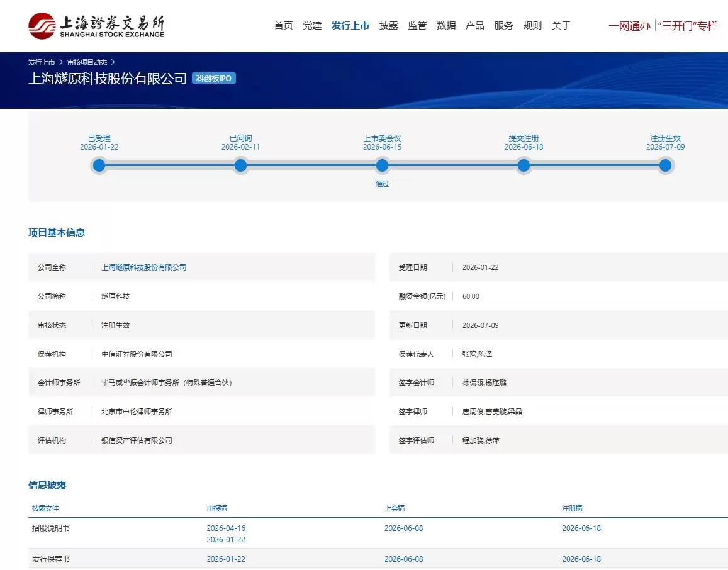Click the 申报稿 column header
Screen dimensions: 728x570
pos(217,508)
